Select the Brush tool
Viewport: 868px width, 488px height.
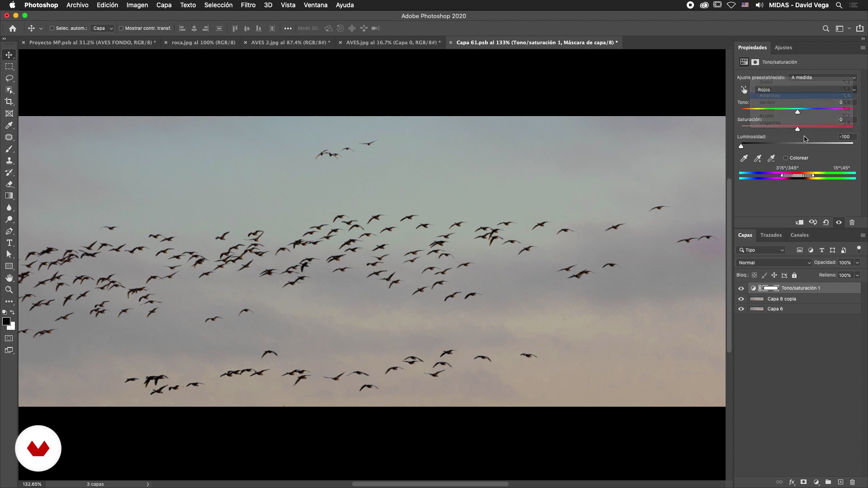(9, 149)
